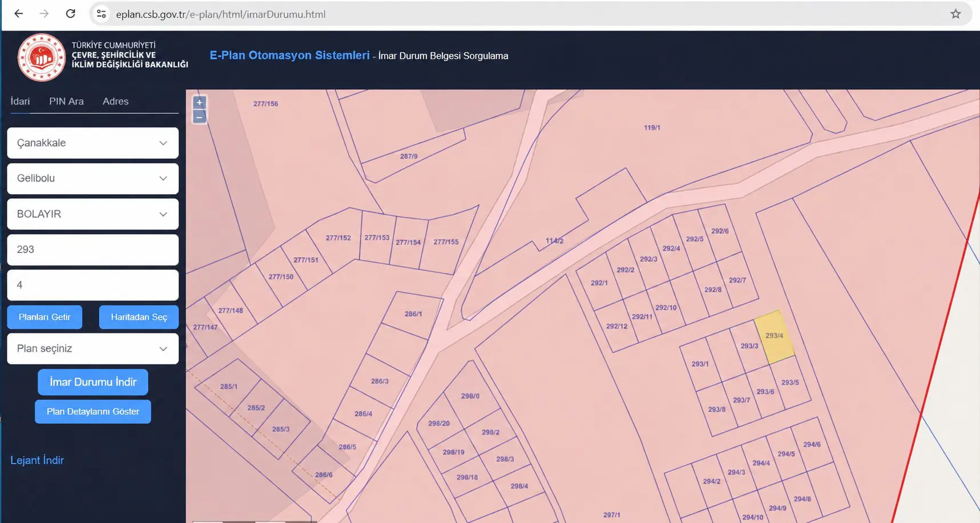This screenshot has height=523, width=980.
Task: Click parcel labeled 293/3 on map
Action: click(x=748, y=345)
